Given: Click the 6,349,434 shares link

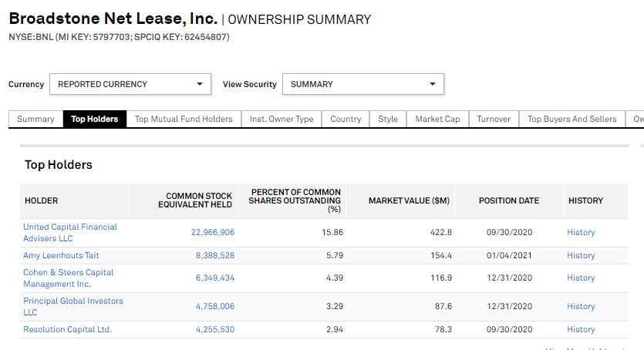Looking at the screenshot, I should [215, 278].
